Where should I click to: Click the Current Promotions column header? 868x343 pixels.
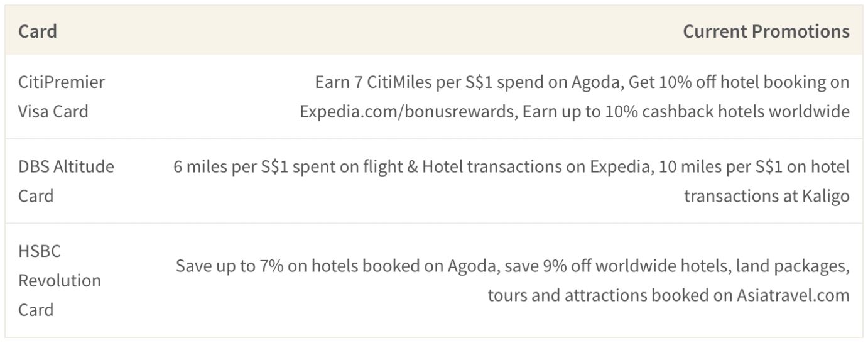click(766, 31)
